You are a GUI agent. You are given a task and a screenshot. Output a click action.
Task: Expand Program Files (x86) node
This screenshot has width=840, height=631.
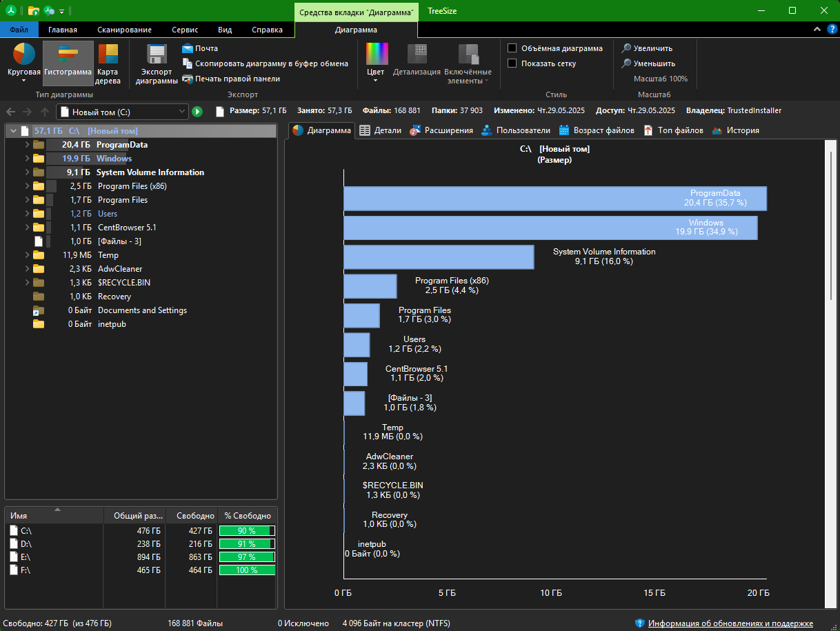tap(27, 186)
